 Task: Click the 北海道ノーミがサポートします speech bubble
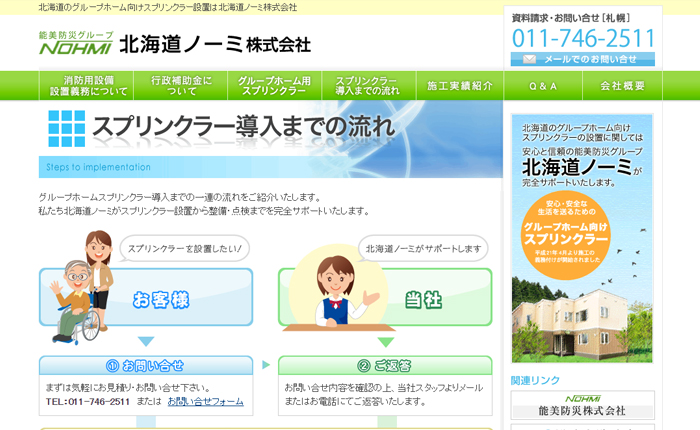pyautogui.click(x=423, y=248)
